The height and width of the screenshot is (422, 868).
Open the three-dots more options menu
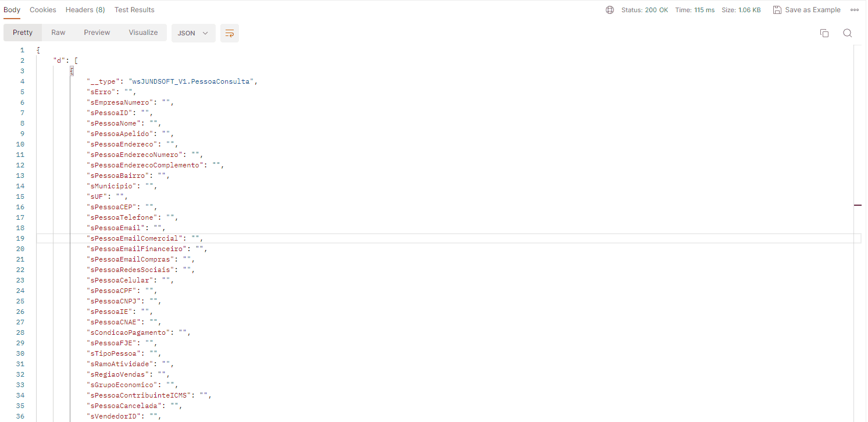point(855,10)
